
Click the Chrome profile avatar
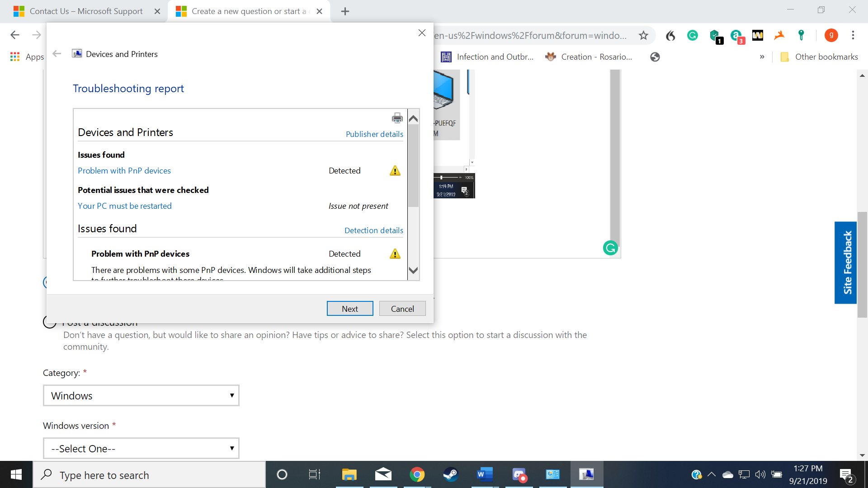[831, 35]
